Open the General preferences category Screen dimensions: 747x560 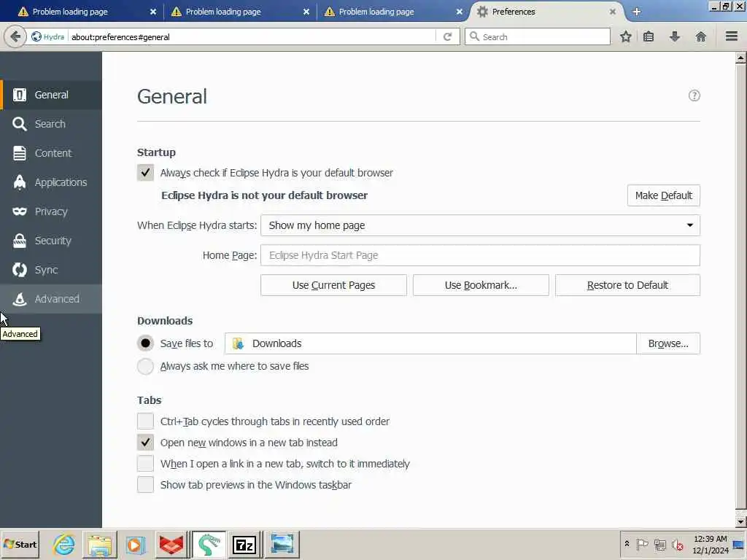[x=51, y=95]
